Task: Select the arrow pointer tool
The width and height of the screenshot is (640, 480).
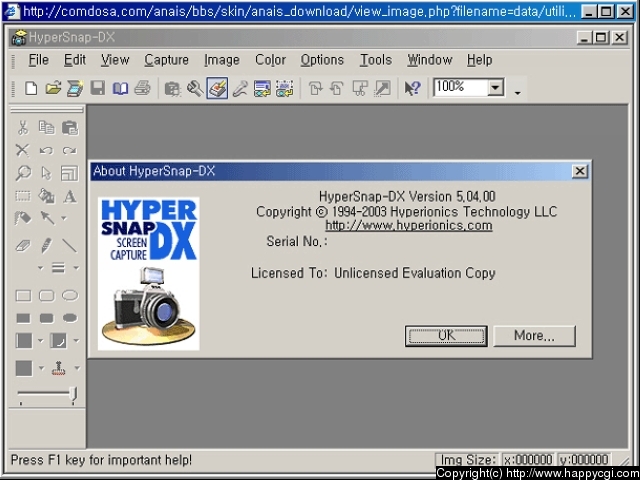Action: pyautogui.click(x=46, y=173)
